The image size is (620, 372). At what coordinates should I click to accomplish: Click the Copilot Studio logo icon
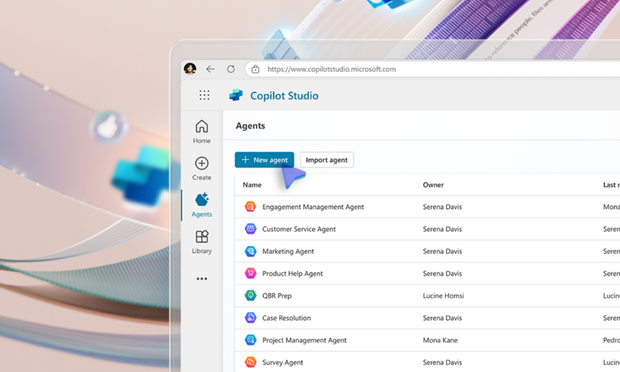(236, 95)
